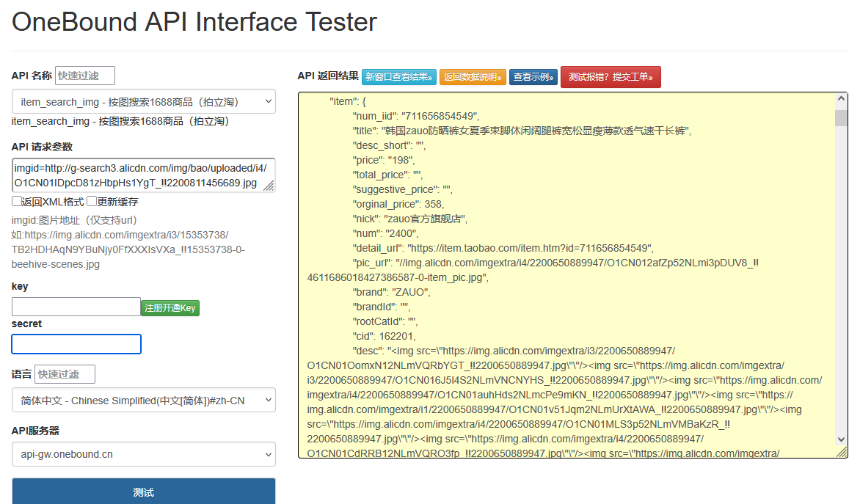This screenshot has width=860, height=504.
Task: Run the request with 测试 button
Action: pos(144,492)
